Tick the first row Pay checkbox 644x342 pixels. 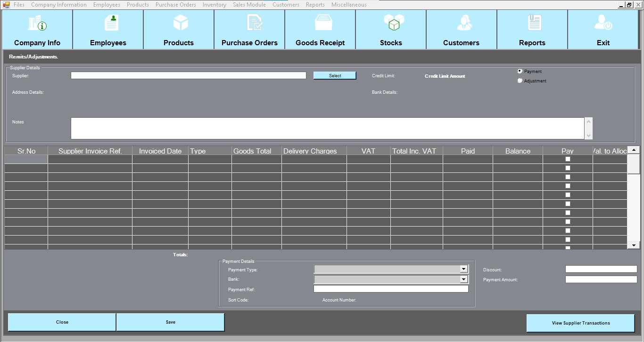(568, 159)
